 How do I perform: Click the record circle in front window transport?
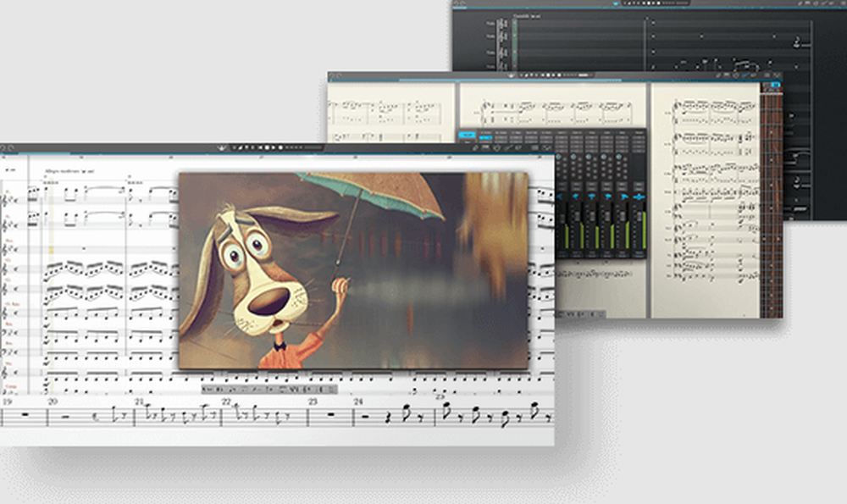click(280, 147)
